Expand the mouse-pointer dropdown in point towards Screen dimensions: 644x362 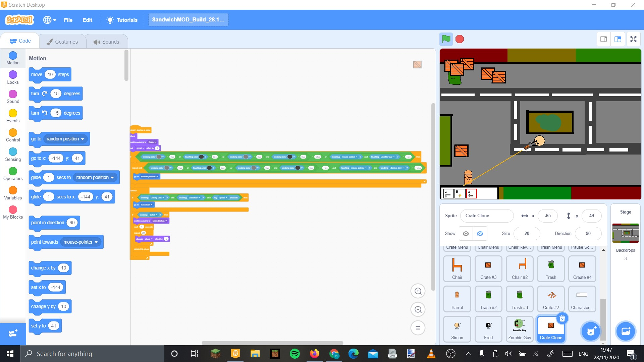[96, 242]
